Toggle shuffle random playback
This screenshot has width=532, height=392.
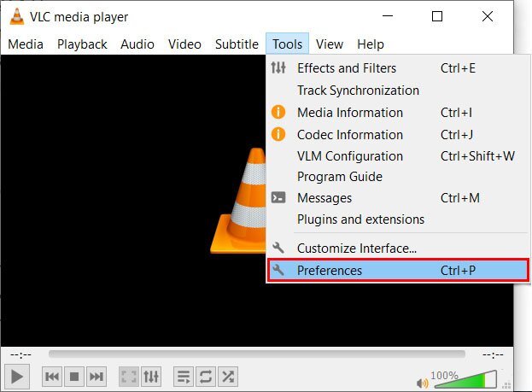(228, 377)
